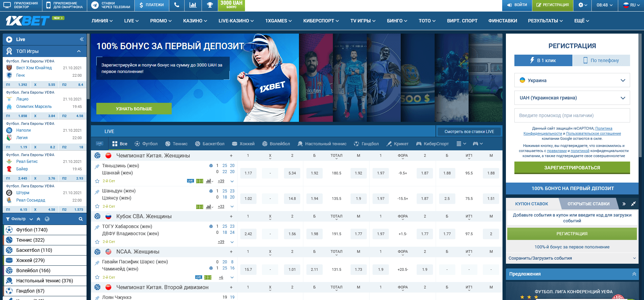Click ВОЙТИ login button
Viewport: 644px width, 300px height.
tap(517, 5)
